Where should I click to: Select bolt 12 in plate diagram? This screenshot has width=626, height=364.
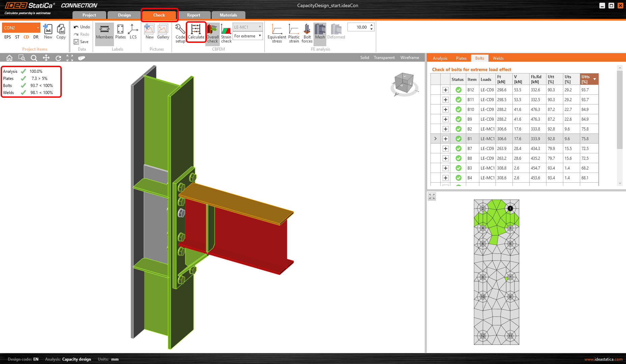[483, 336]
